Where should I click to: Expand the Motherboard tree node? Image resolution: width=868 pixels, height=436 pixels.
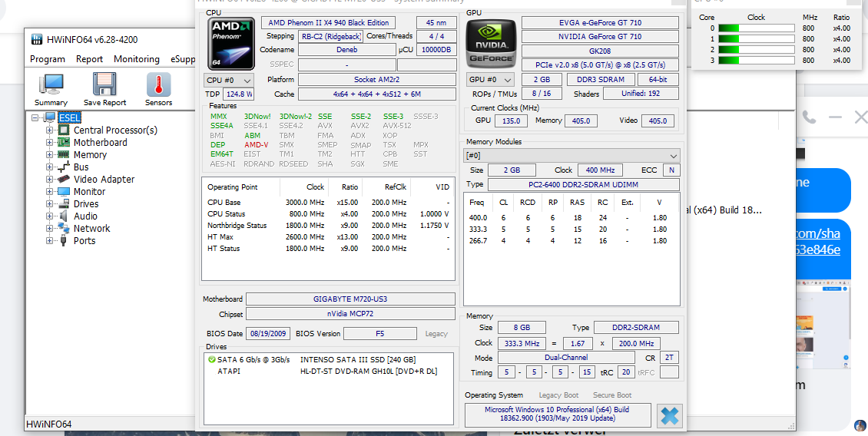50,142
